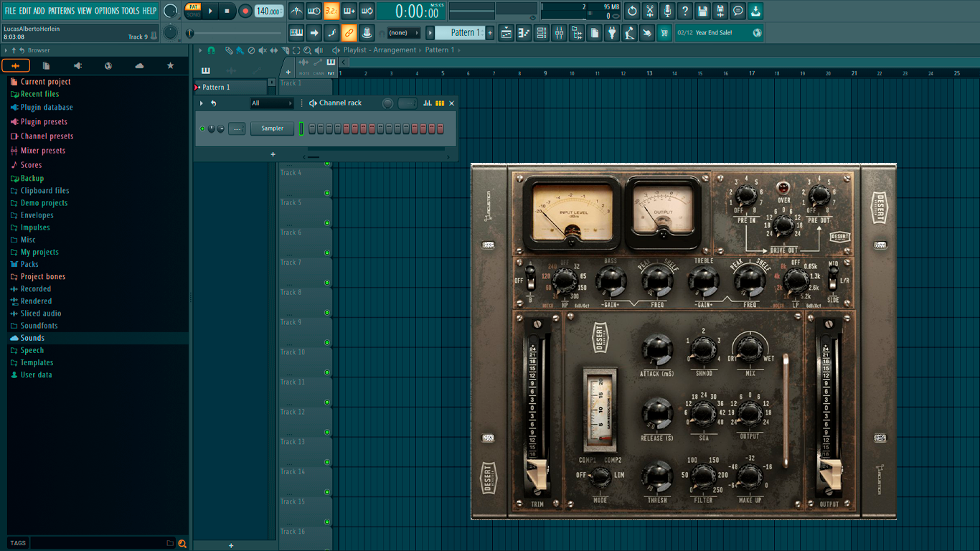Screen dimensions: 980x551
Task: Toggle the last Sampler step button
Action: coord(440,128)
